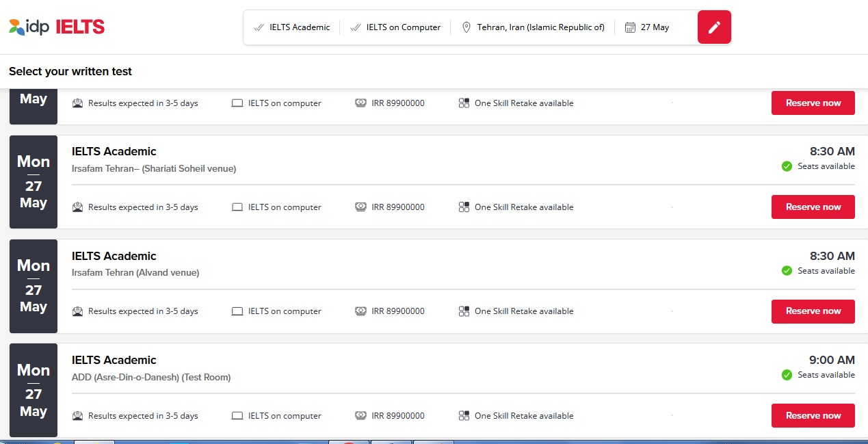Click the green seats check for Alvand venue

point(787,271)
